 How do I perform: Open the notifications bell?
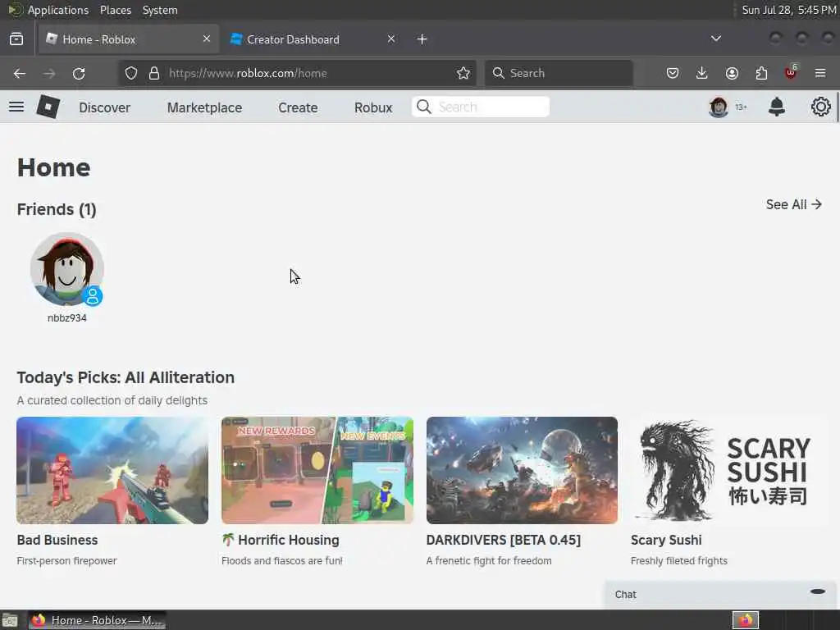pyautogui.click(x=776, y=107)
